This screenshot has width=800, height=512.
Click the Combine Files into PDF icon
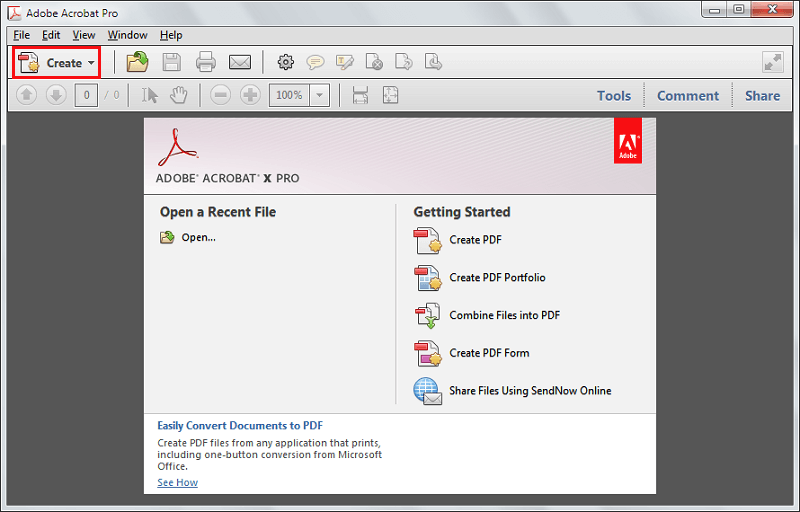(x=428, y=316)
